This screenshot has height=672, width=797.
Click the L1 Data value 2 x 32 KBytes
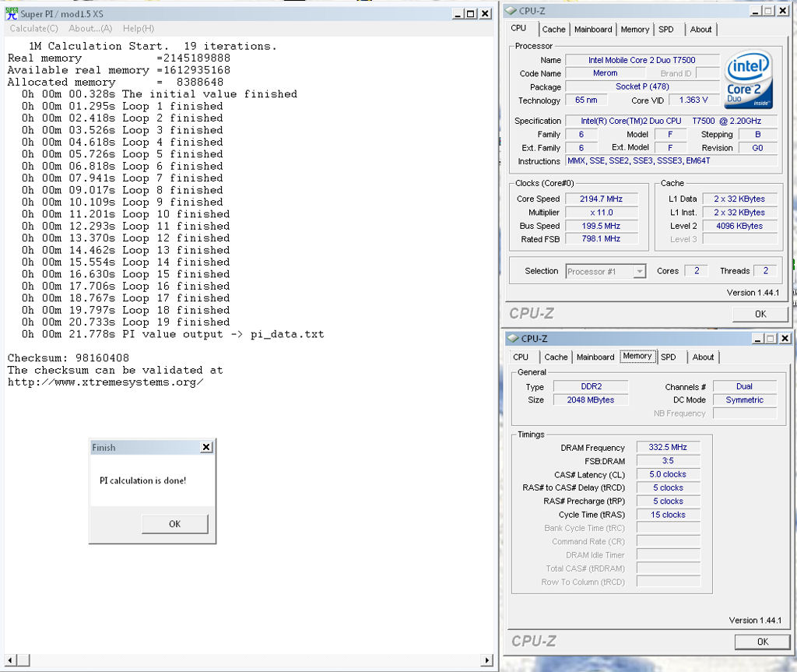[x=739, y=199]
